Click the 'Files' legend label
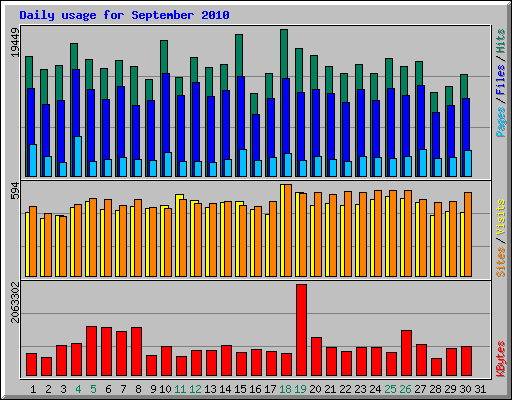The height and width of the screenshot is (400, 512). [x=500, y=80]
